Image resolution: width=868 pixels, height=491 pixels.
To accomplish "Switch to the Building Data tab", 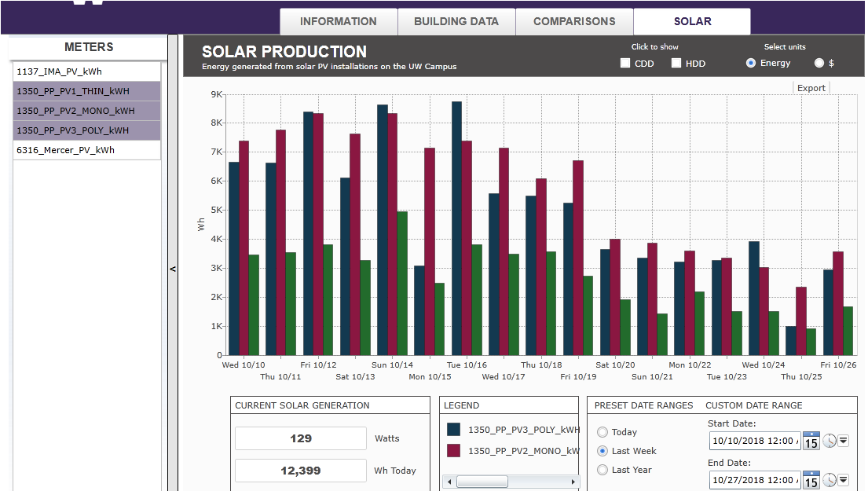I will 456,21.
